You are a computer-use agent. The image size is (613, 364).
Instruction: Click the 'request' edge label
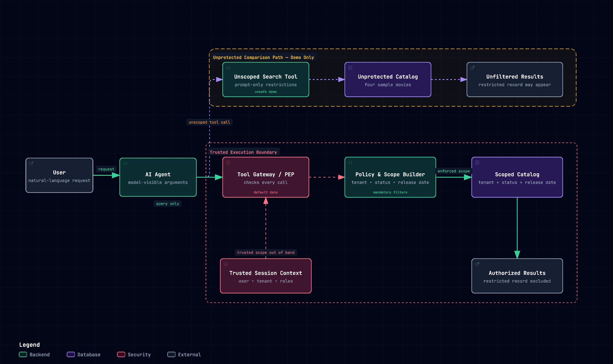click(x=106, y=169)
